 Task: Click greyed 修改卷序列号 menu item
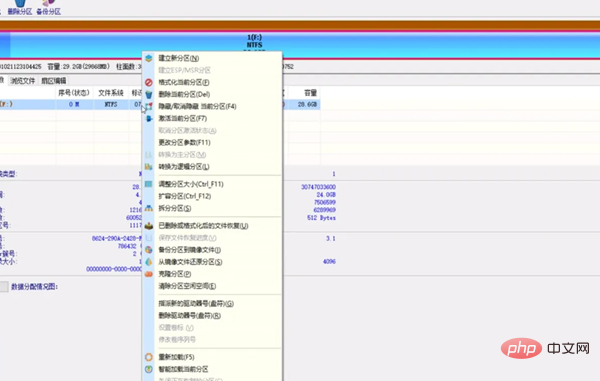click(x=177, y=340)
